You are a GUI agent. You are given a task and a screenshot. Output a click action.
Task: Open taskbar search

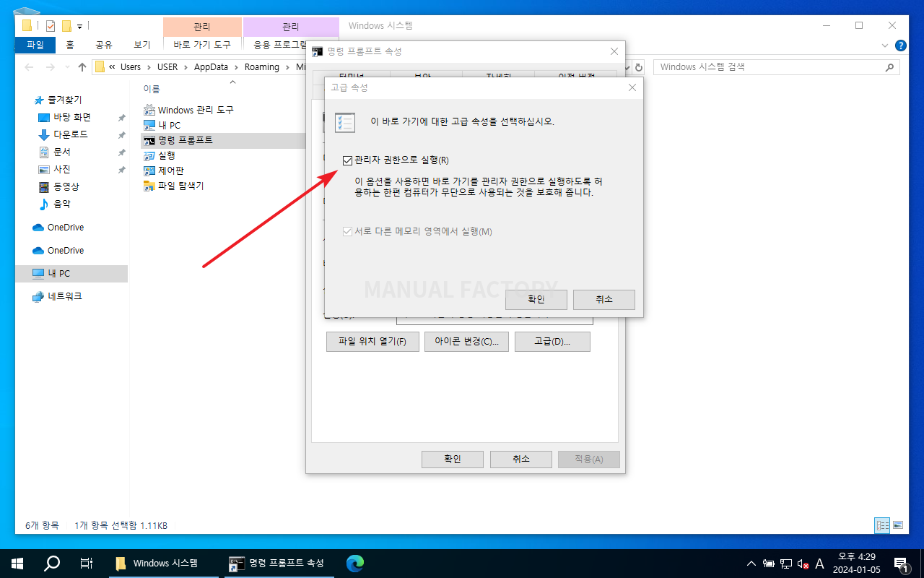pos(52,563)
